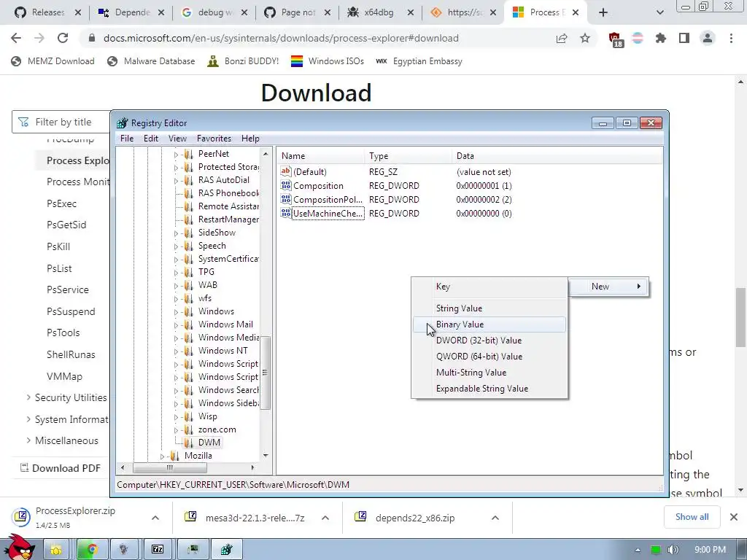Close the x64dbg browser tab
This screenshot has width=747, height=560.
pyautogui.click(x=410, y=12)
